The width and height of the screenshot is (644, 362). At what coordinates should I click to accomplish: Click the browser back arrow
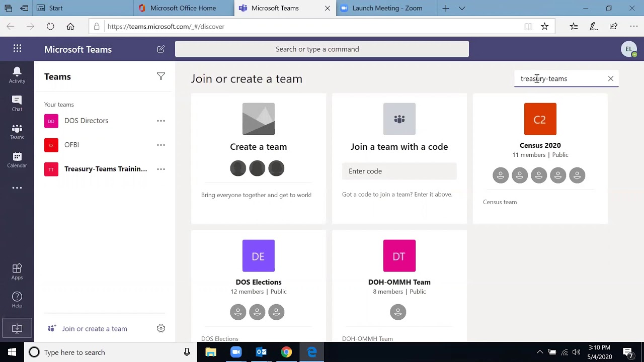pyautogui.click(x=11, y=27)
